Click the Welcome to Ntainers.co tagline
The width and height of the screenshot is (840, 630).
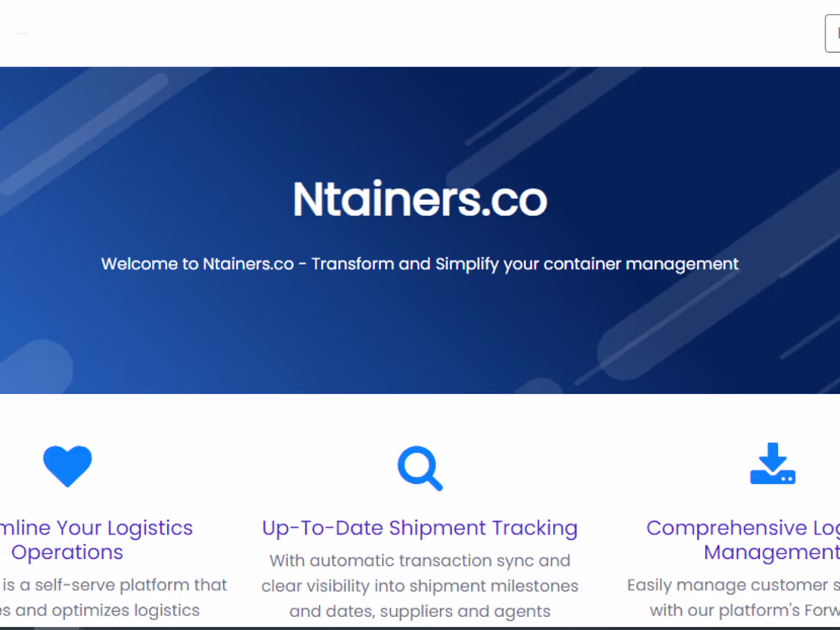pos(420,264)
